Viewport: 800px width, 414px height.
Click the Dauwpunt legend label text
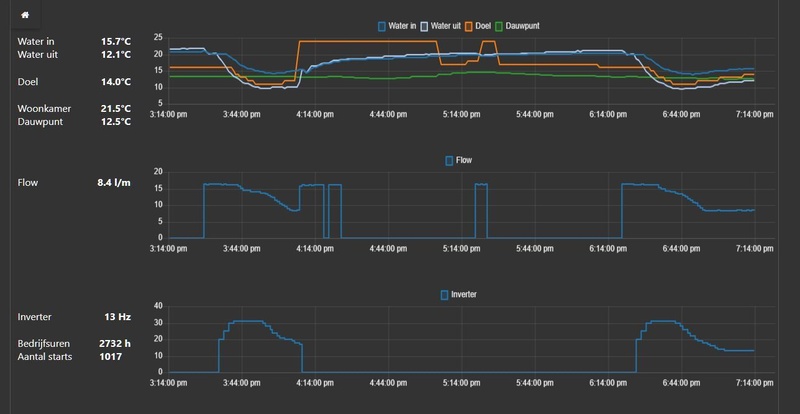522,26
